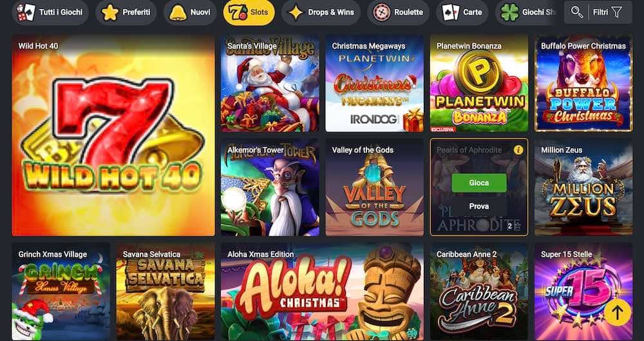Click the green Gioca button
Image resolution: width=644 pixels, height=341 pixels.
tap(479, 183)
